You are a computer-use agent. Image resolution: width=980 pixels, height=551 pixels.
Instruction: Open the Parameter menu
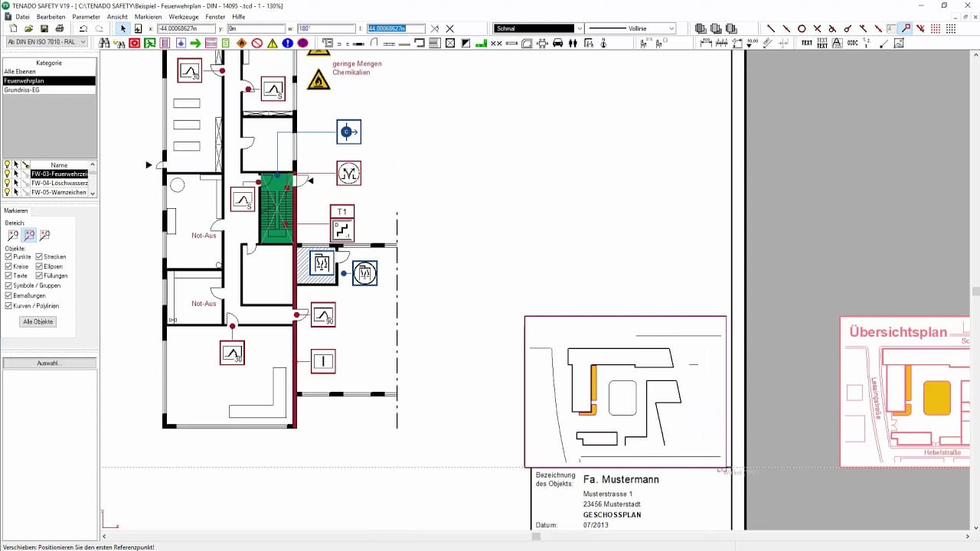click(x=86, y=16)
